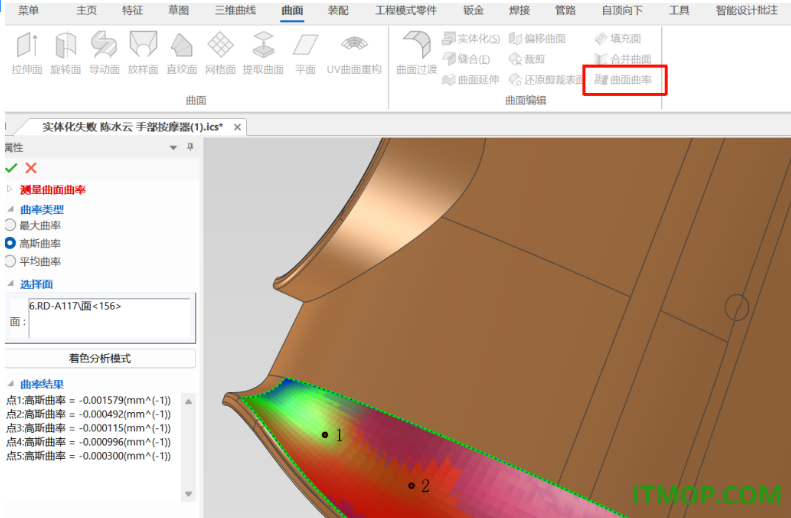Click the 曲面延伸 extend surface tool
This screenshot has height=518, width=791.
[471, 80]
